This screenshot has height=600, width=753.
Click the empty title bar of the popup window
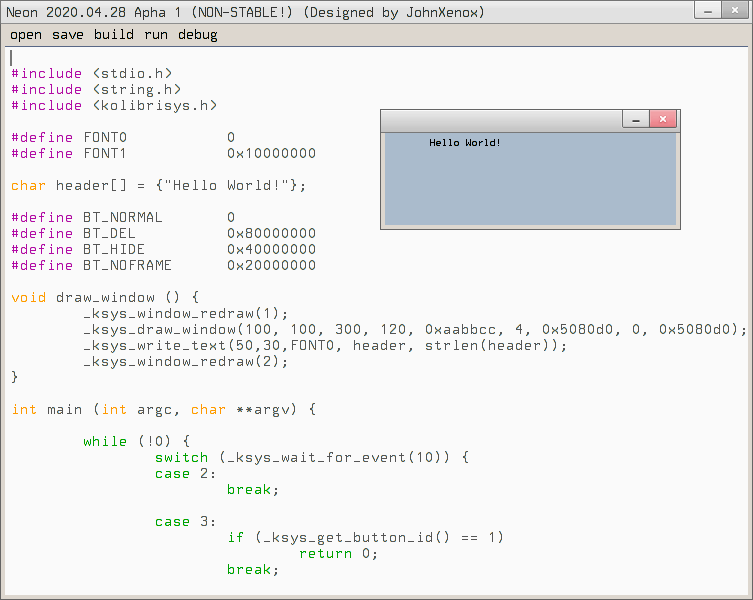pyautogui.click(x=500, y=119)
